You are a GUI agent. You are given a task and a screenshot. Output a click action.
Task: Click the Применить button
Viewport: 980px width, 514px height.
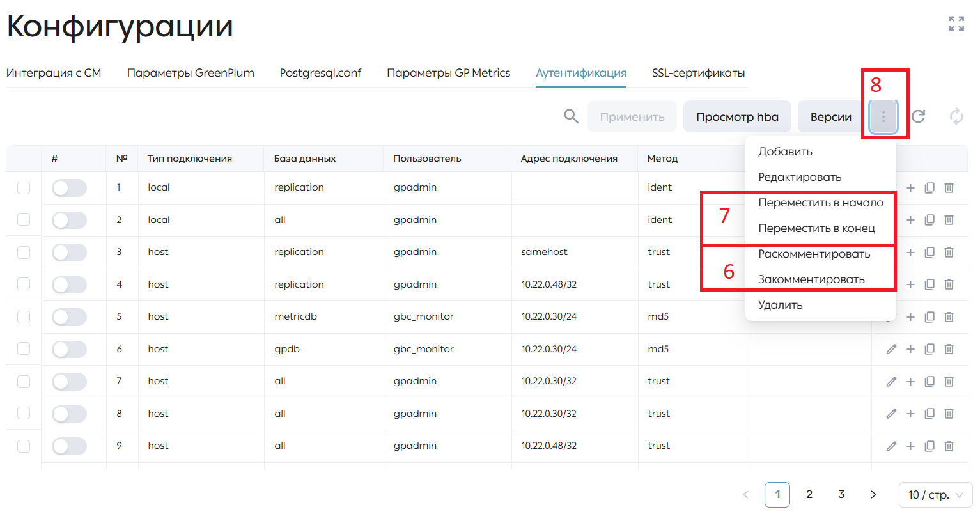click(x=632, y=117)
